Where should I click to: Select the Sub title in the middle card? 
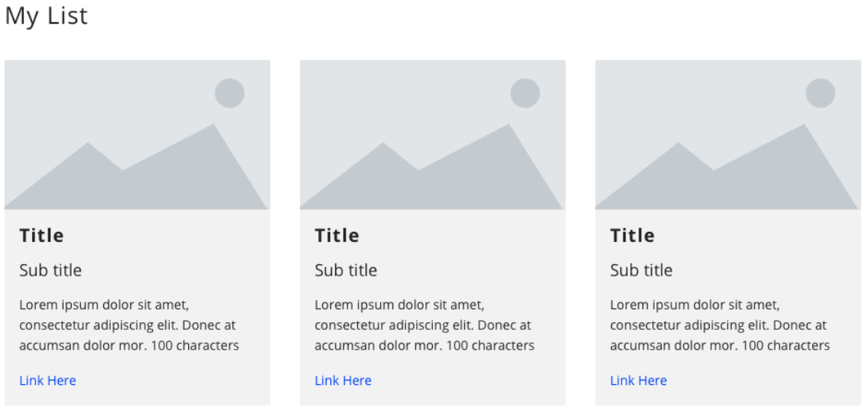point(346,270)
